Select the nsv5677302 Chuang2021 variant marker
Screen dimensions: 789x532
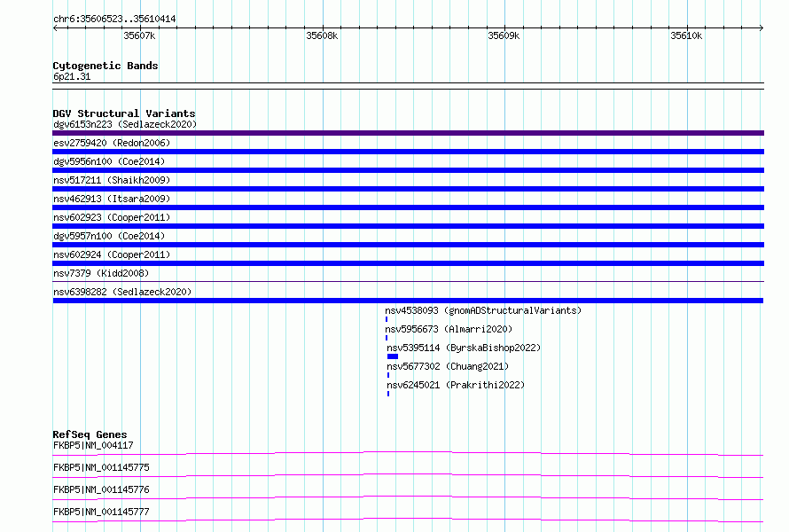click(388, 375)
